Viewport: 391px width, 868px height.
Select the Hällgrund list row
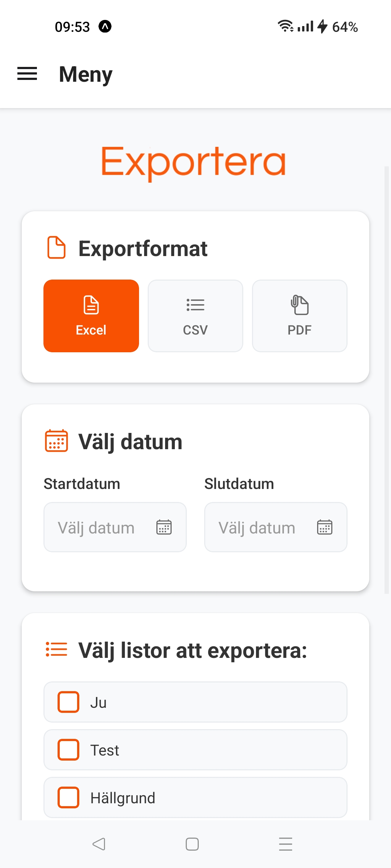point(217,797)
